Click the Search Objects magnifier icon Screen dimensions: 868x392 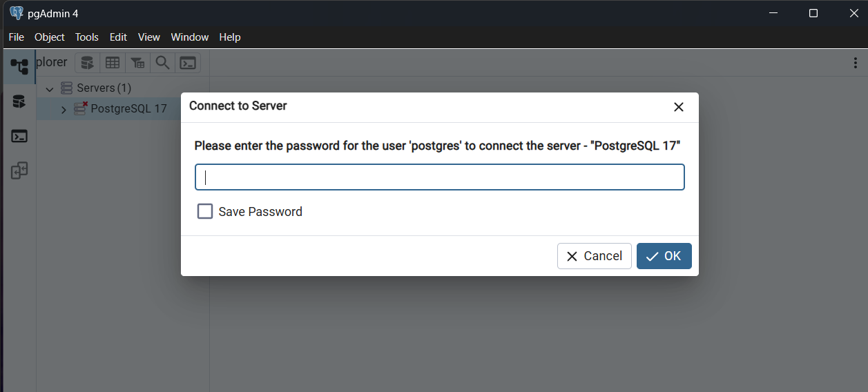pyautogui.click(x=162, y=63)
